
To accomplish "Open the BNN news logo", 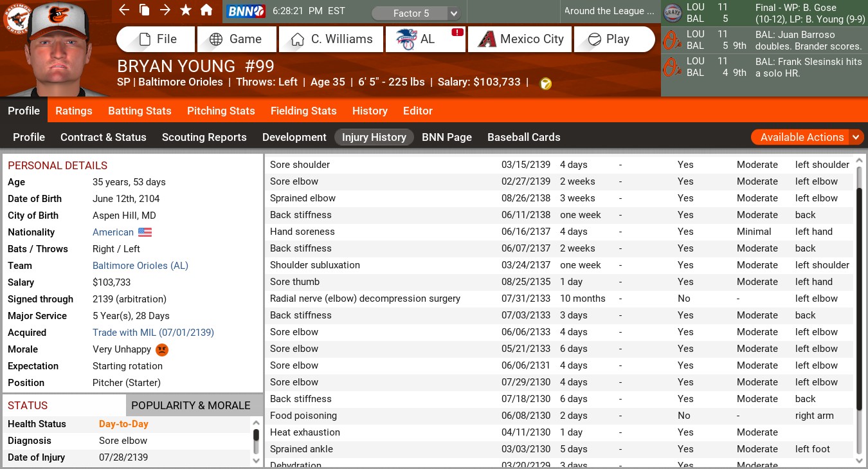I will click(246, 11).
